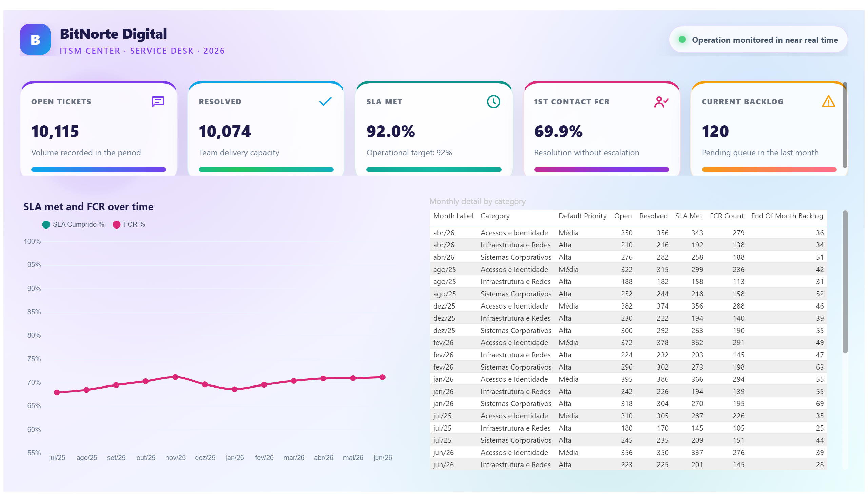Select jan/26 Infraestrutura e Redes row
Viewport: 868px width, 495px height.
(628, 392)
